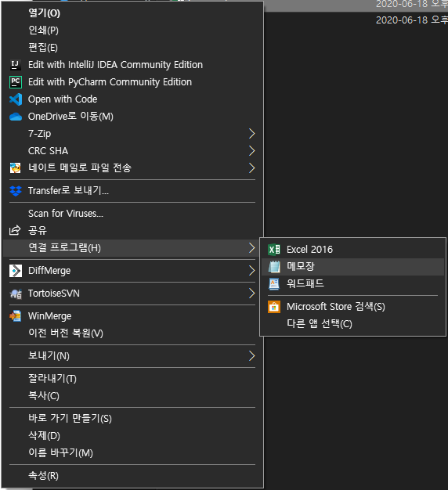Select Open with Code
Image resolution: width=448 pixels, height=490 pixels.
coord(132,99)
